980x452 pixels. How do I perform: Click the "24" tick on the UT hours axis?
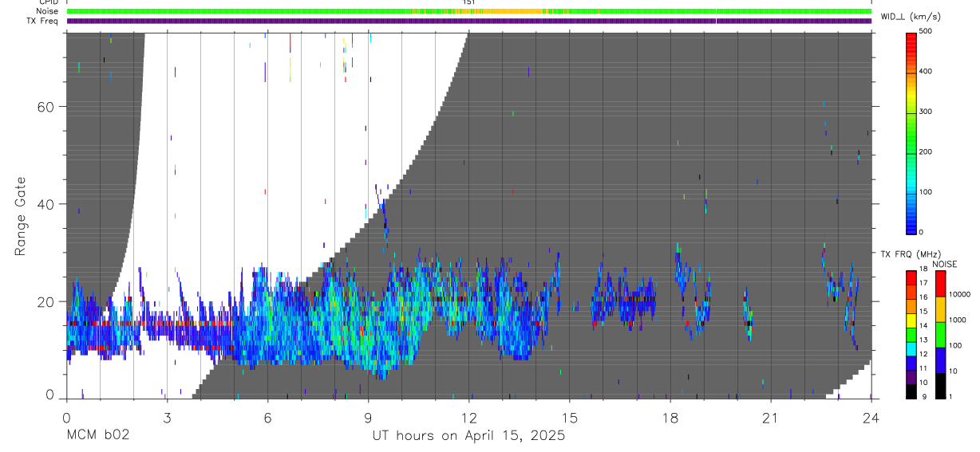coord(871,417)
